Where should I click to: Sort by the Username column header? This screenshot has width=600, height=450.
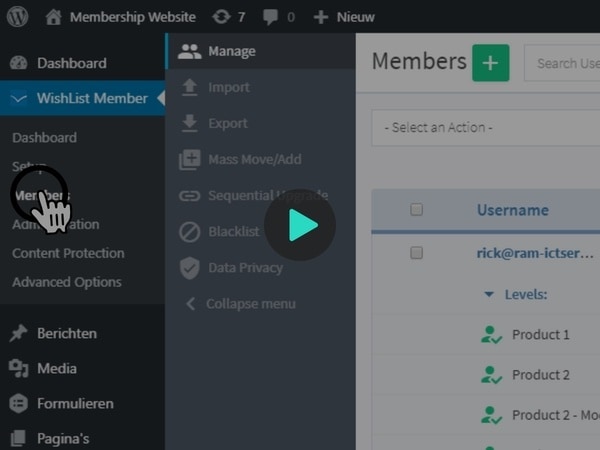pyautogui.click(x=513, y=210)
